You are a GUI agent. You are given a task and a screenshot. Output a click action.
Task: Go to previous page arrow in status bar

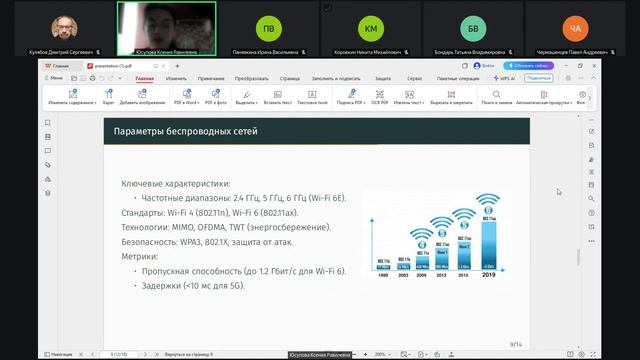(93, 354)
